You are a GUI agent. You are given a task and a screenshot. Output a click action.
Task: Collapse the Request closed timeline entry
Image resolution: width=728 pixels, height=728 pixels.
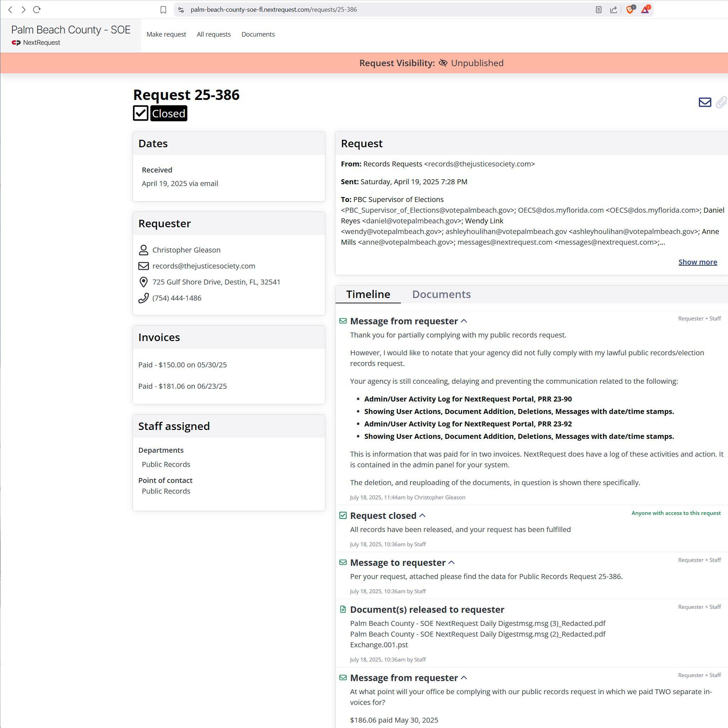click(x=422, y=515)
